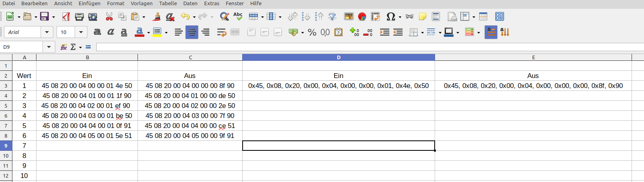Insert a chart using the pie icon
644x182 pixels.
point(362,16)
